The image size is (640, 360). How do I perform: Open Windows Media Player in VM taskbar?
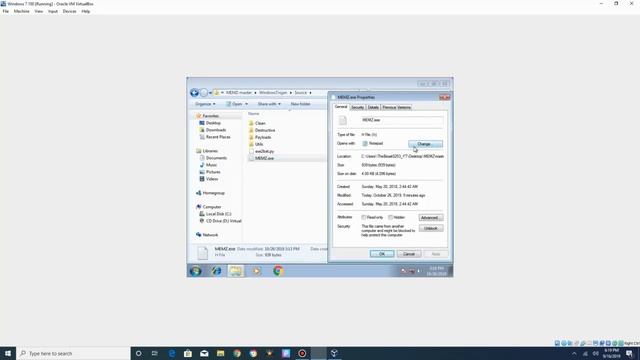pos(256,271)
